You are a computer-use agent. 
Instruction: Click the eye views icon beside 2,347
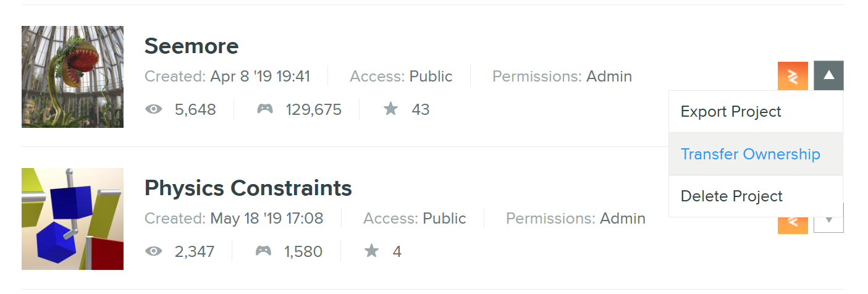pos(154,251)
